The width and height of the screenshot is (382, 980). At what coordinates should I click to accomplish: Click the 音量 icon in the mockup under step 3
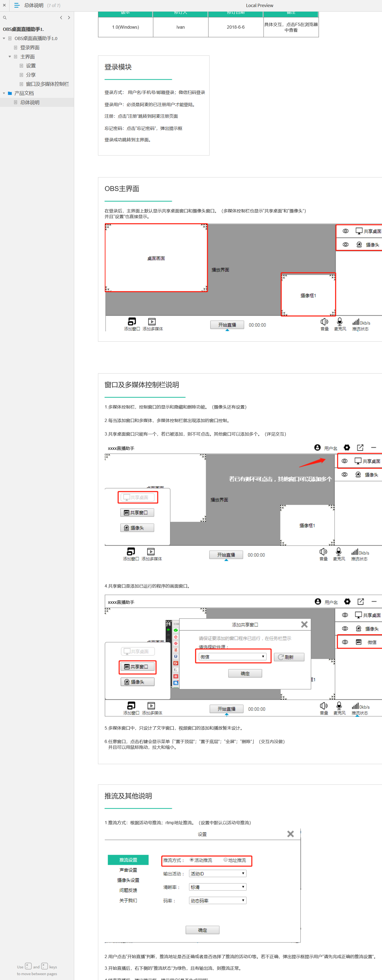coord(323,551)
